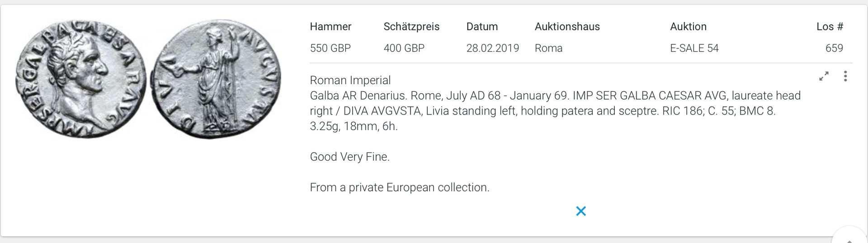Screen dimensions: 868x243
Task: Click the Good Very Fine grade text
Action: [349, 157]
